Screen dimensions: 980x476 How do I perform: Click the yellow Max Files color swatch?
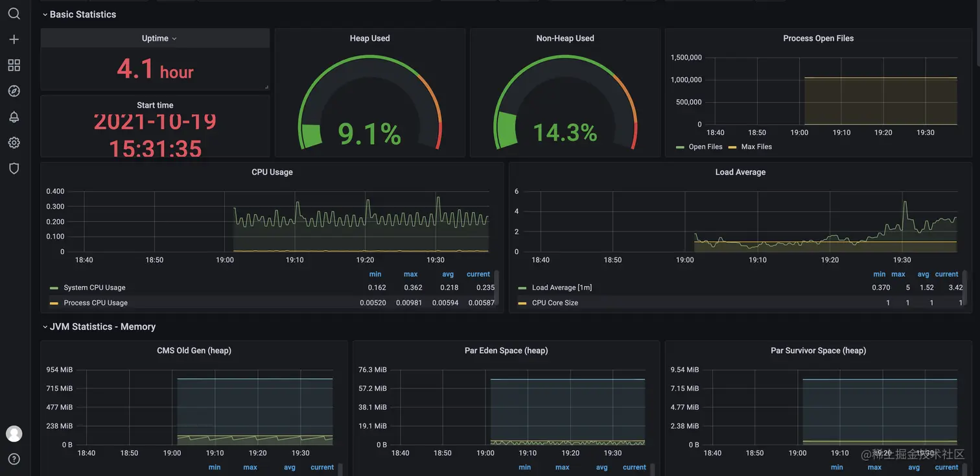pos(732,147)
